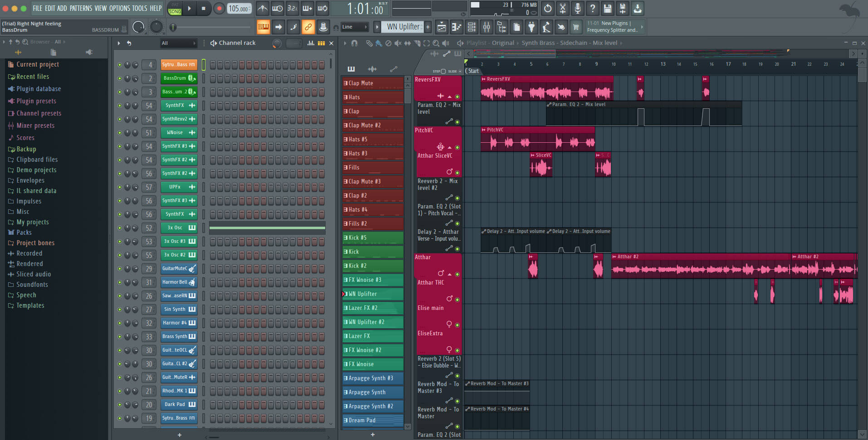
Task: Toggle the SynthRexv2 channel mute light
Action: pos(120,119)
